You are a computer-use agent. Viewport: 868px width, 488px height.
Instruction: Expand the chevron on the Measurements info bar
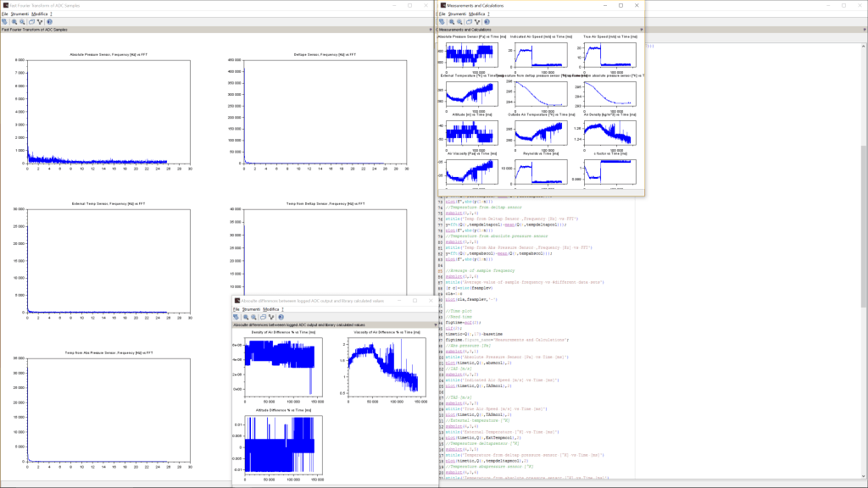pyautogui.click(x=640, y=28)
